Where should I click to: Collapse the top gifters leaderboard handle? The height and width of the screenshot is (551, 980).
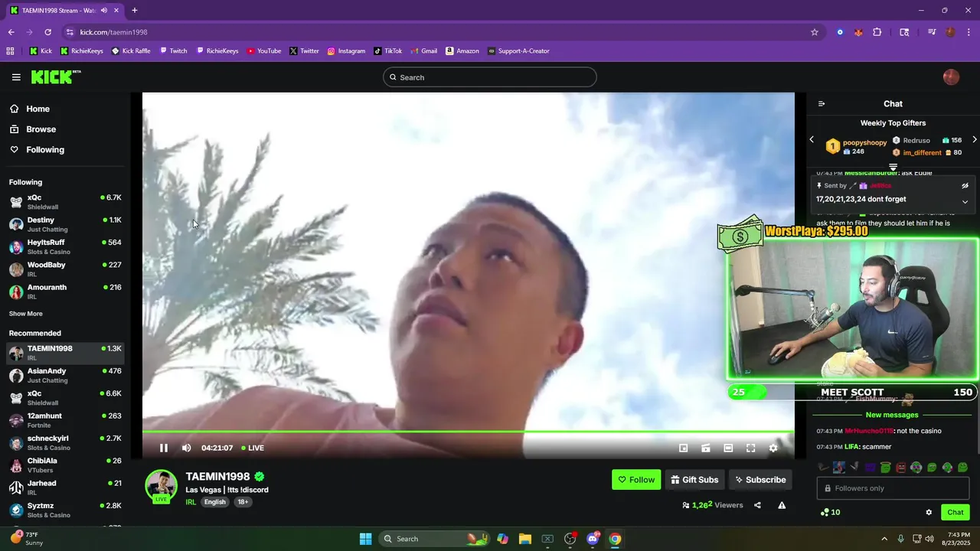pos(893,167)
